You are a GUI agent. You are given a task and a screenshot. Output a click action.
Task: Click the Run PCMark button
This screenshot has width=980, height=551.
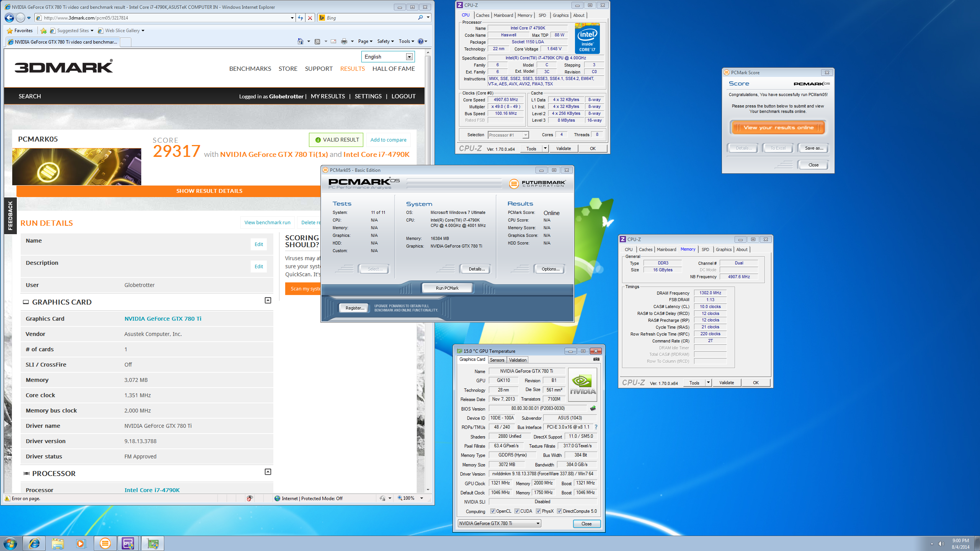point(447,288)
